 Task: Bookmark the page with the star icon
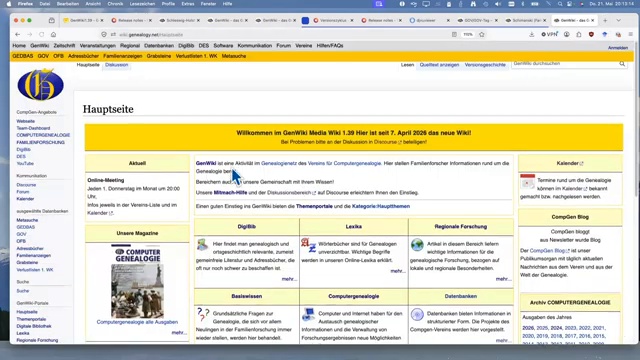(x=482, y=35)
